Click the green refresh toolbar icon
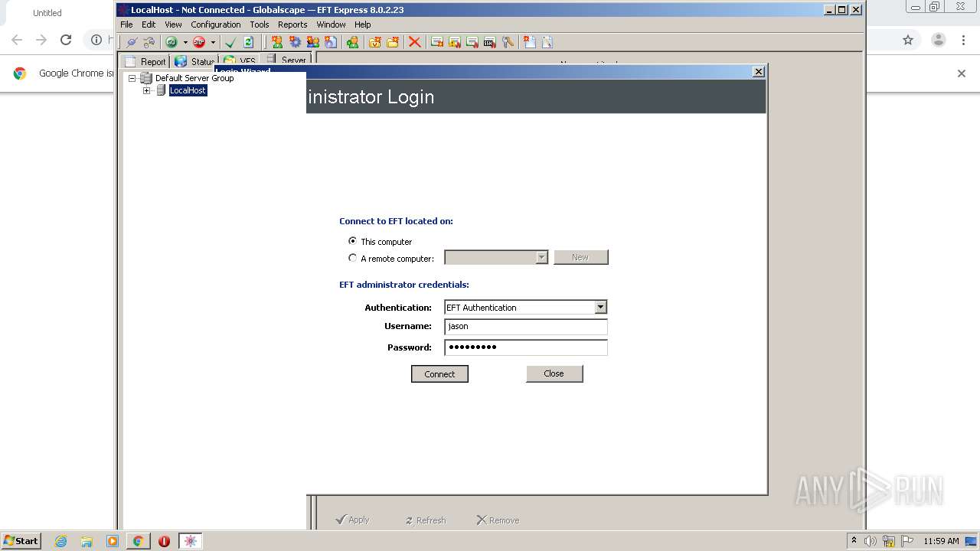The height and width of the screenshot is (551, 980). pos(248,42)
